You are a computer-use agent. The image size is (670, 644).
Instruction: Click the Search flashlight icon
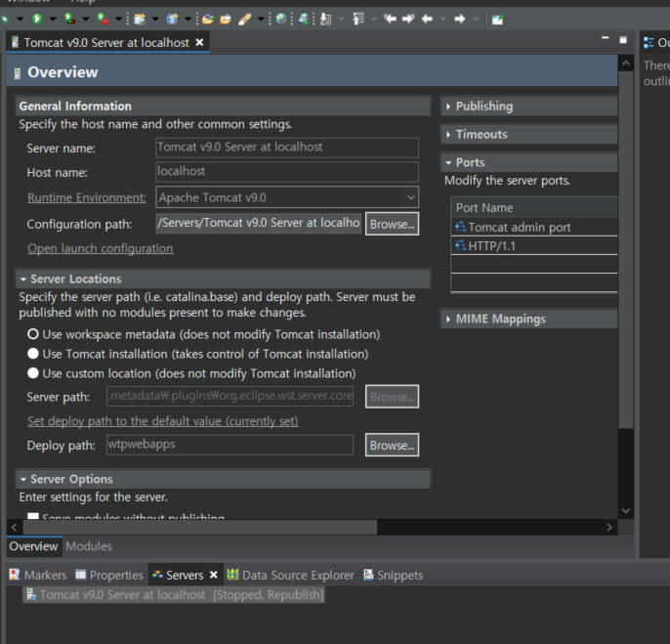coord(245,19)
